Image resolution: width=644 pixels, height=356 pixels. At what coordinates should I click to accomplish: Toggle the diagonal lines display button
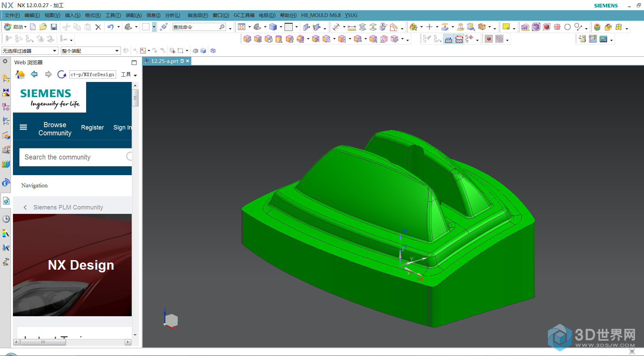[x=499, y=39]
